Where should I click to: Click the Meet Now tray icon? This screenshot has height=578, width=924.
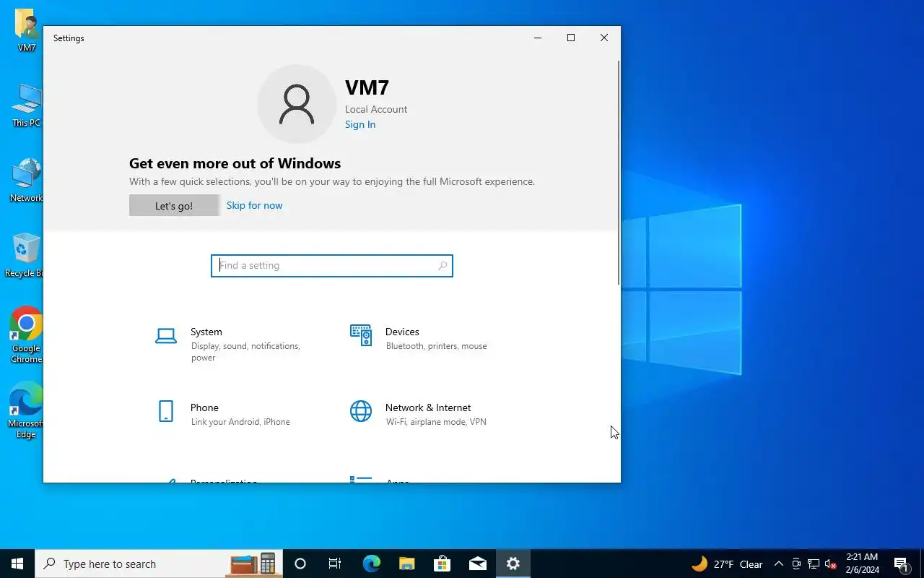(796, 564)
